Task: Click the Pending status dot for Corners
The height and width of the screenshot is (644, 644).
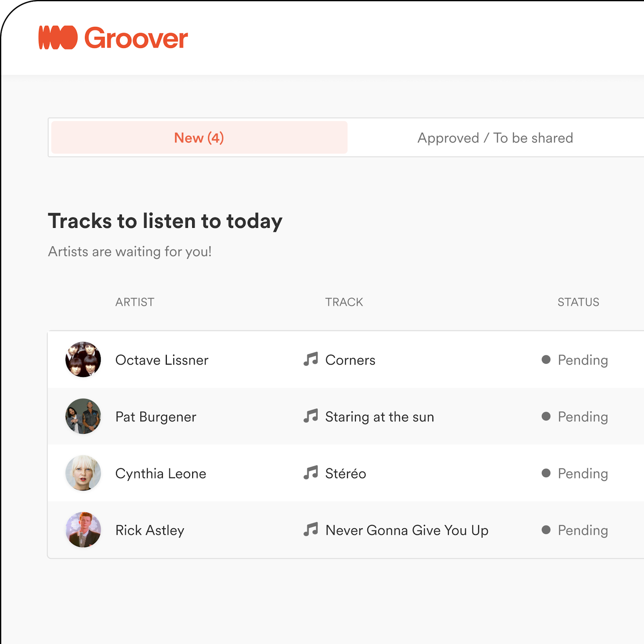Action: [546, 359]
